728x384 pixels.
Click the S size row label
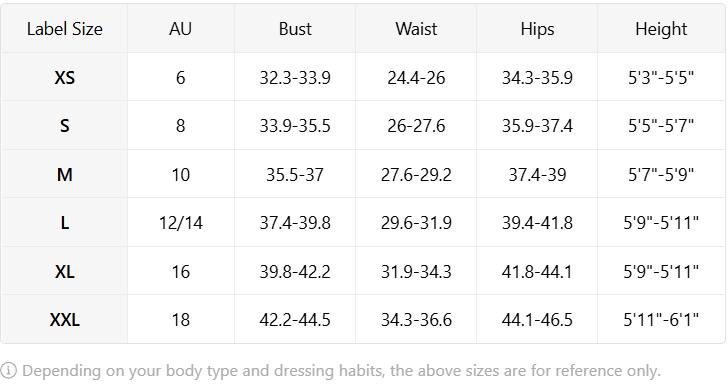[65, 126]
